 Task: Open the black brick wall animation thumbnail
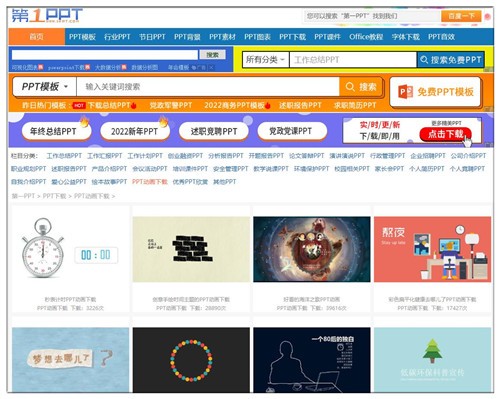click(191, 249)
